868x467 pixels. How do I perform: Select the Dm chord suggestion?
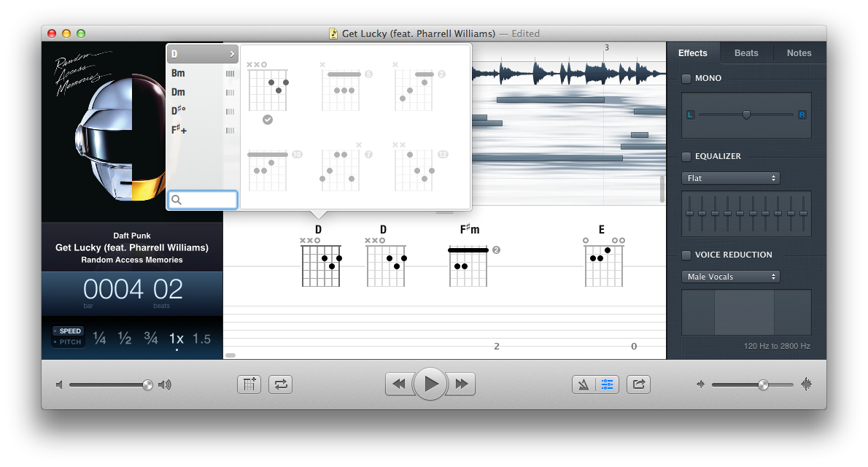tap(203, 92)
